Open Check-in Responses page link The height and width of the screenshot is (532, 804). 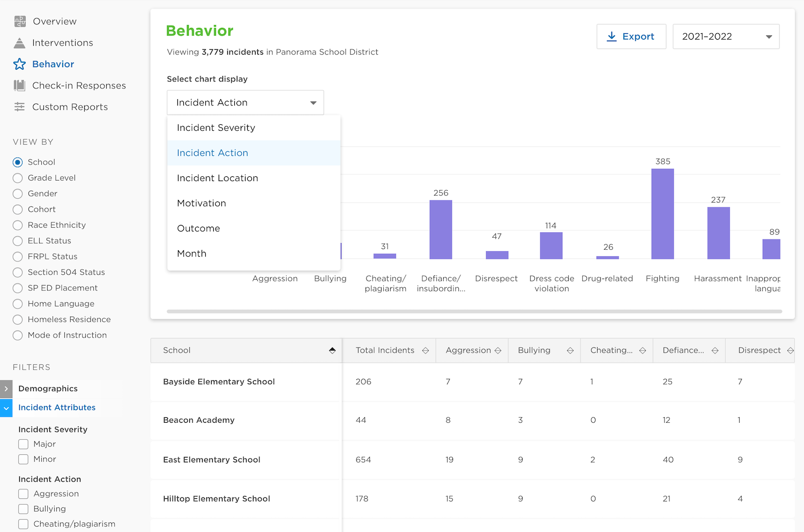(79, 86)
